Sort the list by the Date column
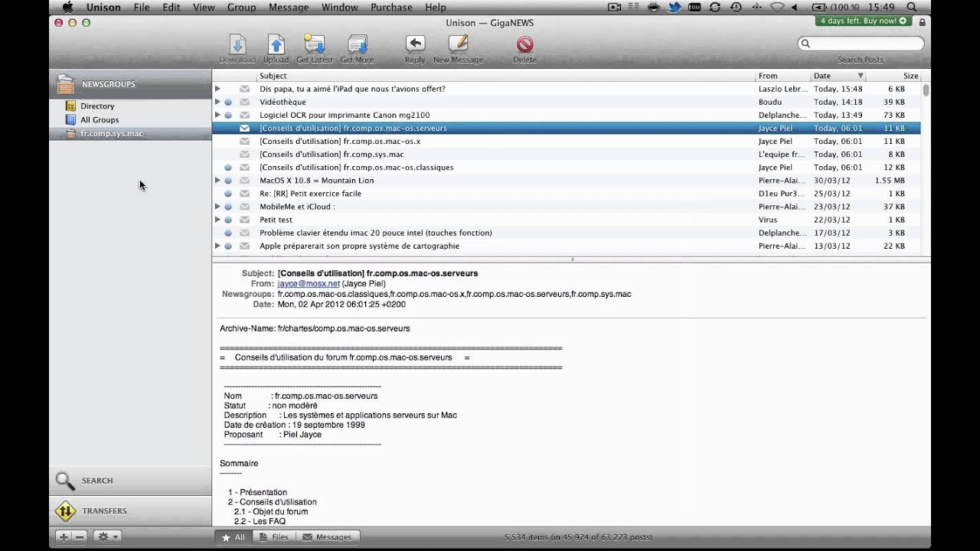The image size is (980, 551). 838,76
